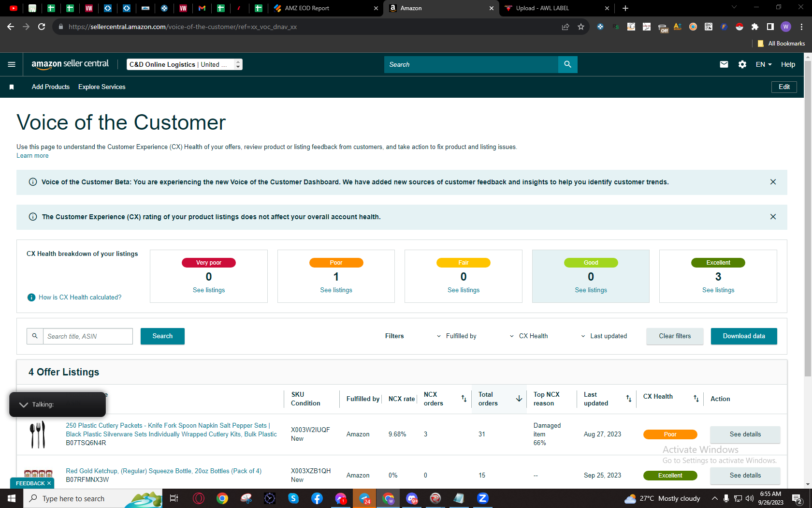
Task: Open See details for the Poor listing
Action: click(745, 434)
